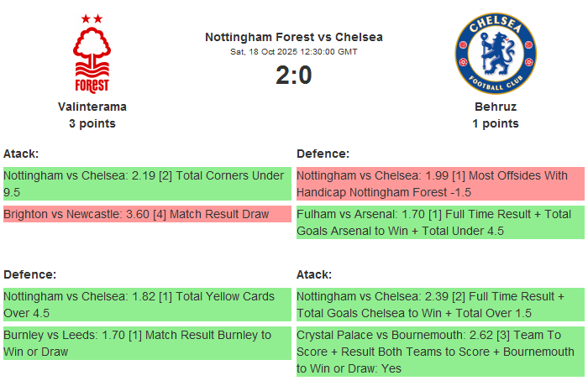Select the Crystal Palace vs Bournemouth bet
This screenshot has width=588, height=386.
tap(439, 352)
